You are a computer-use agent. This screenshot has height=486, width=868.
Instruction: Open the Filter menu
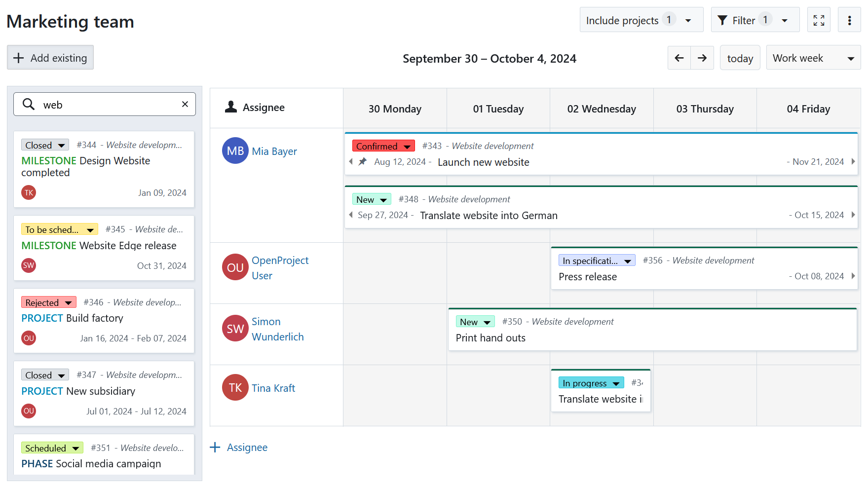755,20
